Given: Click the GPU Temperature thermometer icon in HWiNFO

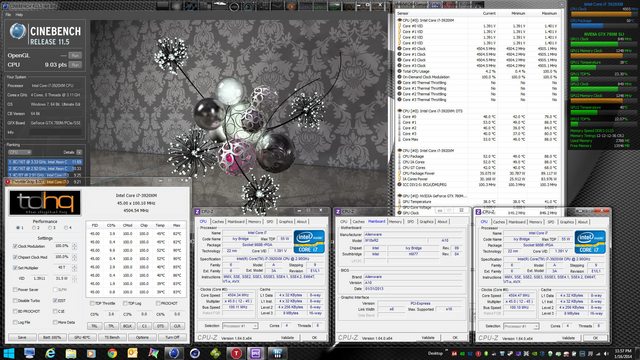Looking at the screenshot, I should [400, 202].
